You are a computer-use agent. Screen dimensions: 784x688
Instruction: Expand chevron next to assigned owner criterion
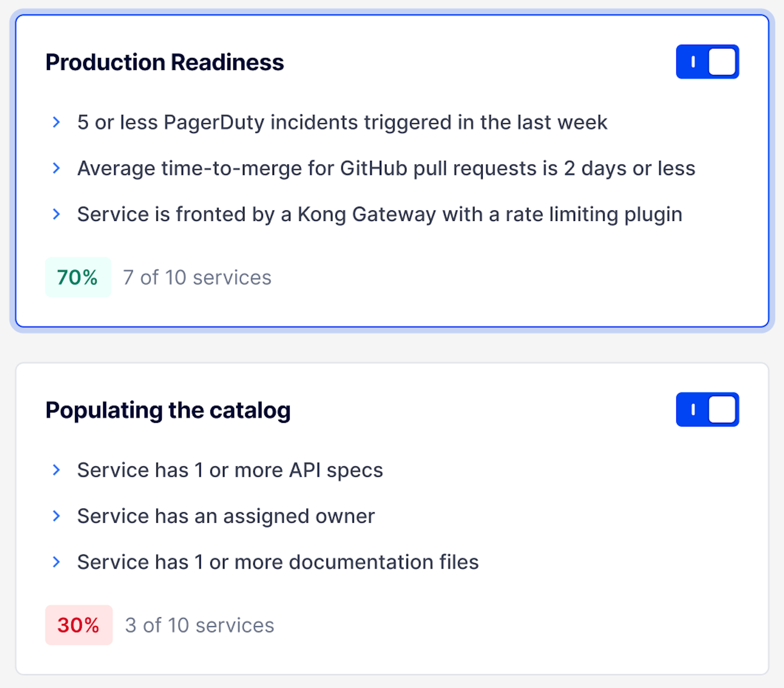coord(56,516)
